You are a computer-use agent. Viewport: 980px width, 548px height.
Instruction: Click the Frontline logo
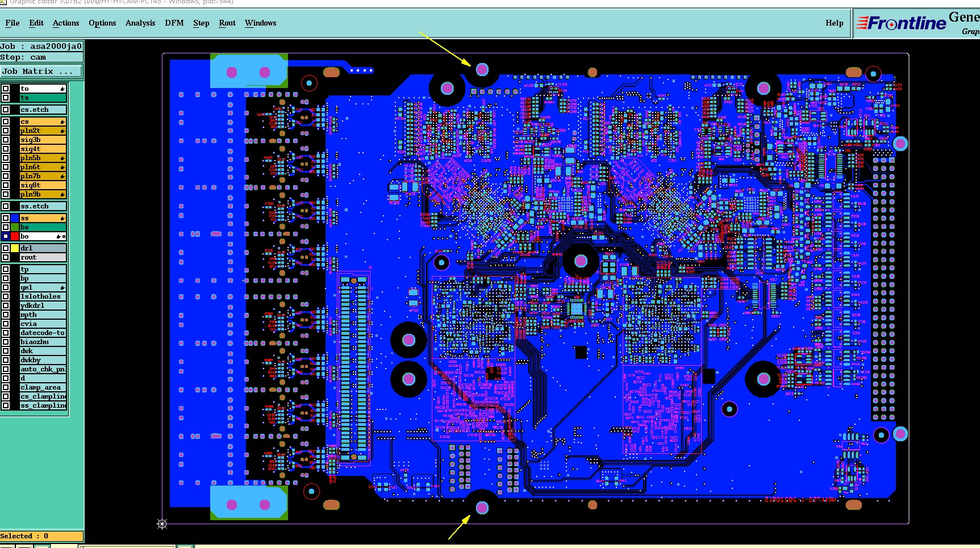(x=901, y=23)
